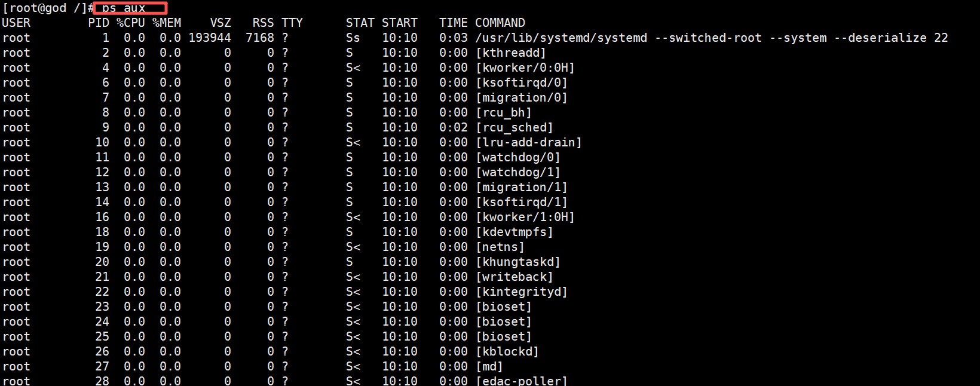Viewport: 980px width, 386px height.
Task: Click the [kworker/1:0H] process name
Action: click(525, 217)
